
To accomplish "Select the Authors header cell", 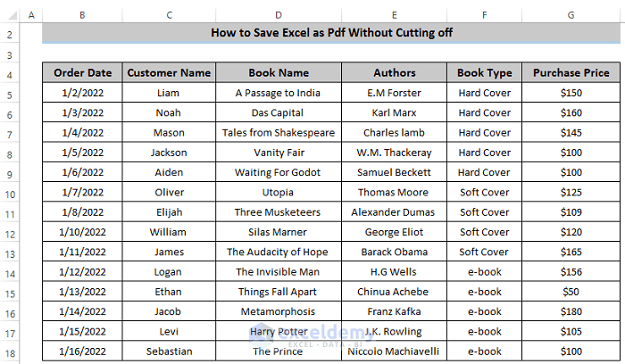I will [394, 73].
